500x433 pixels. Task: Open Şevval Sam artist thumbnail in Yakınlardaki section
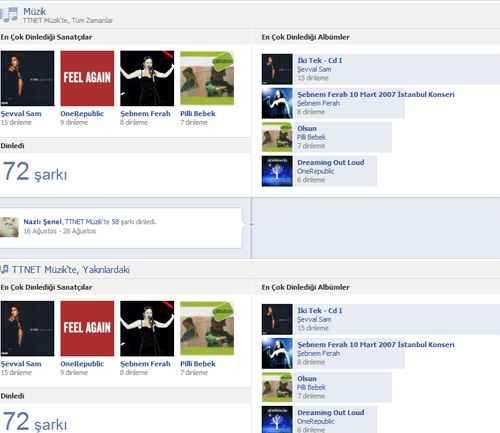coord(27,329)
